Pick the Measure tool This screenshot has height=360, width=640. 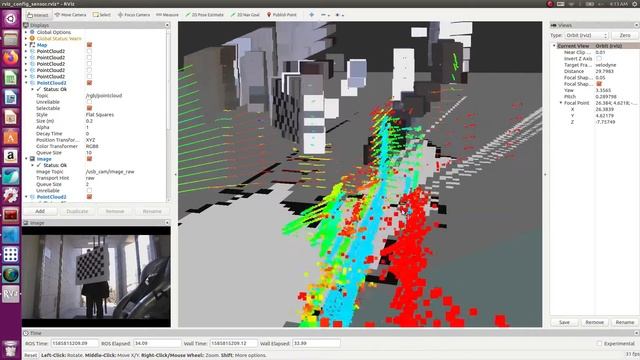(x=167, y=15)
